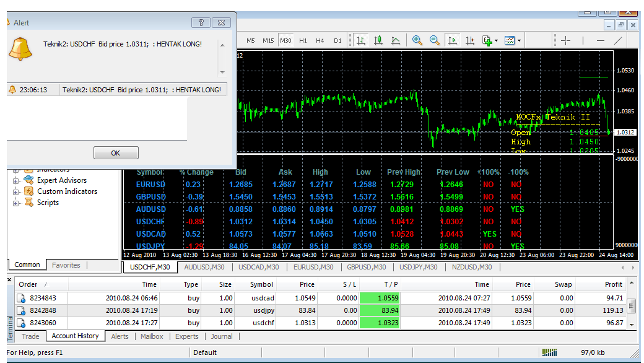
Task: Close the Alert dialog
Action: pyautogui.click(x=222, y=22)
